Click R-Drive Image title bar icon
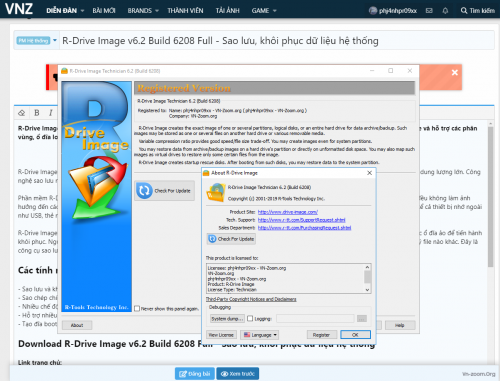This screenshot has width=500, height=381. 65,71
